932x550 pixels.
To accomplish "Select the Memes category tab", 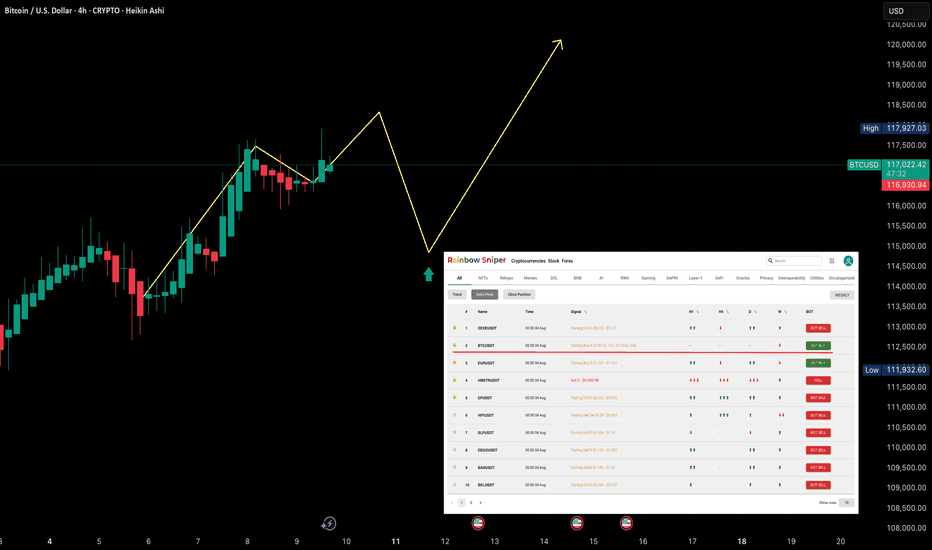I will pyautogui.click(x=530, y=278).
